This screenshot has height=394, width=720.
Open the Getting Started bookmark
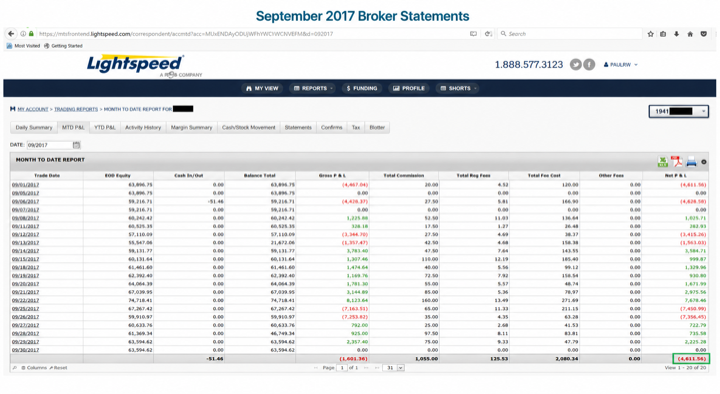click(63, 46)
